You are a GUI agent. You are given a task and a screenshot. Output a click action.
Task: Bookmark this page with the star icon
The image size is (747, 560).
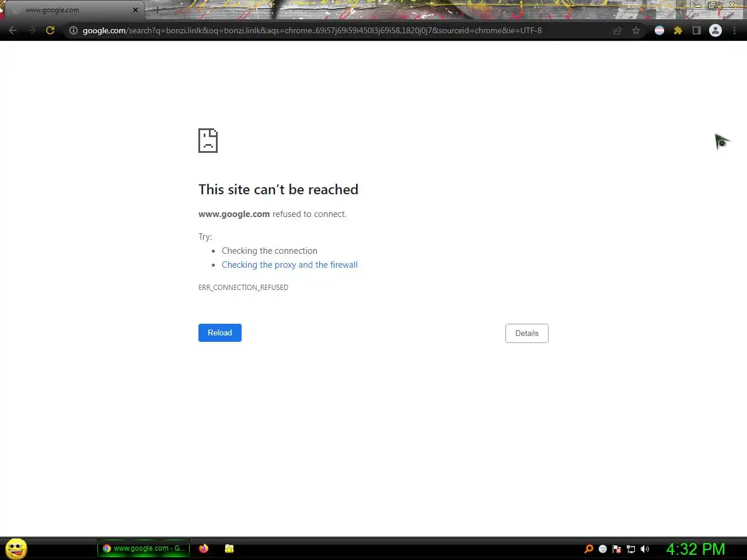pos(636,30)
